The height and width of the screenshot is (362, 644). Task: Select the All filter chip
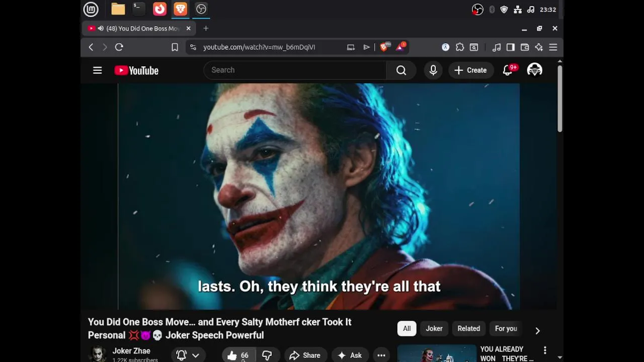(x=407, y=328)
